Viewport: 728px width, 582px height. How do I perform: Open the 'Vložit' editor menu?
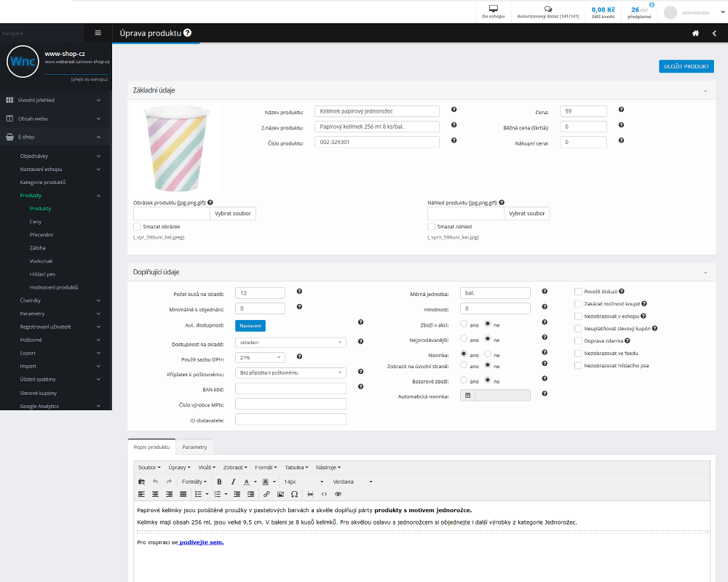pos(207,467)
